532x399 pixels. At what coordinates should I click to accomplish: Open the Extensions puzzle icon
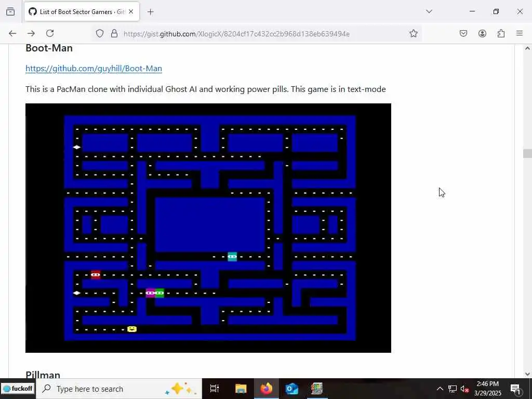point(501,33)
